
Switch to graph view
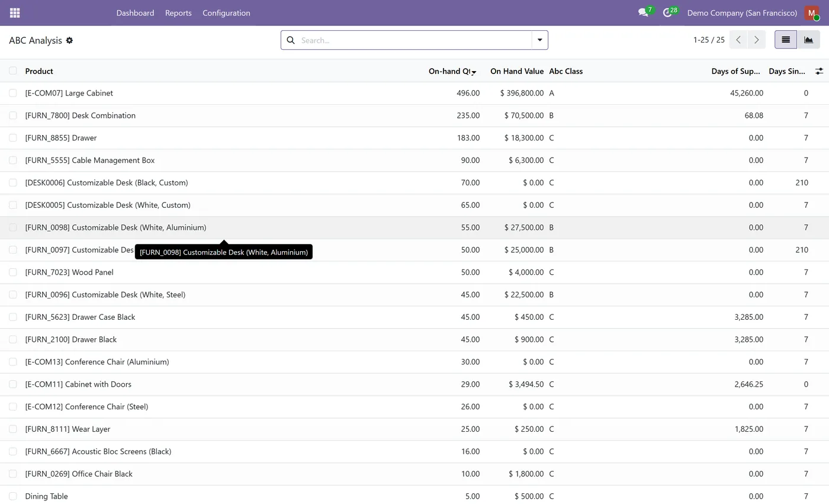808,40
